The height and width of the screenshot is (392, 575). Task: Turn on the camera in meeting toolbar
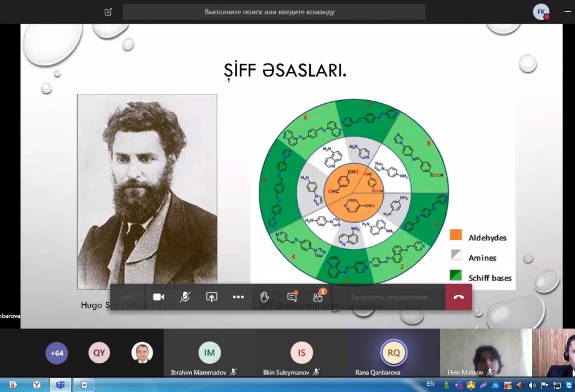pyautogui.click(x=158, y=297)
